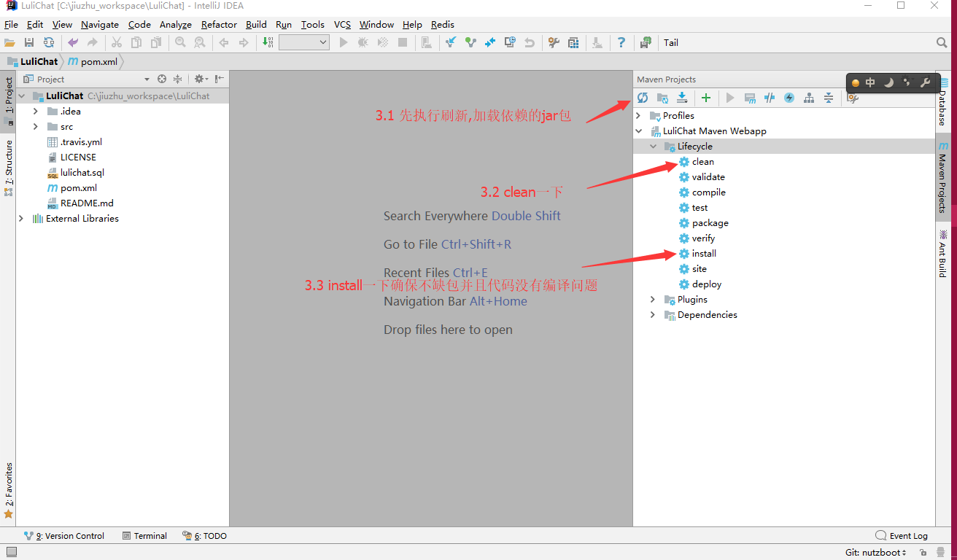Viewport: 957px width, 560px height.
Task: Collapse the Lifecycle node
Action: tap(654, 147)
